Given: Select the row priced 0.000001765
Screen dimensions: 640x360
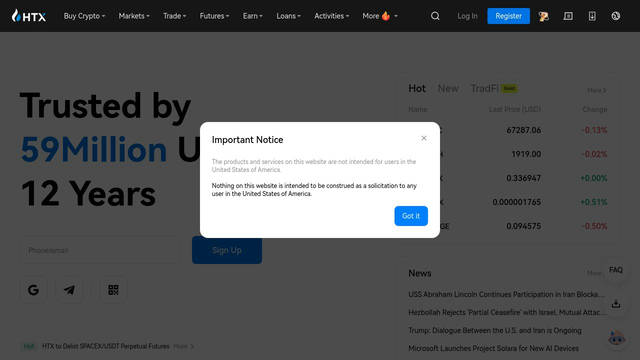Looking at the screenshot, I should [x=508, y=202].
